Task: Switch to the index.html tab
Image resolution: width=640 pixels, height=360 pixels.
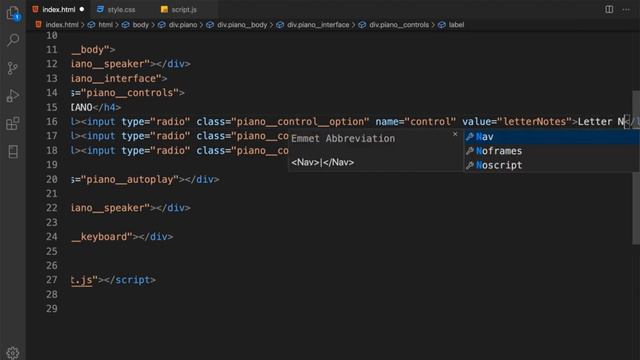Action: click(58, 9)
